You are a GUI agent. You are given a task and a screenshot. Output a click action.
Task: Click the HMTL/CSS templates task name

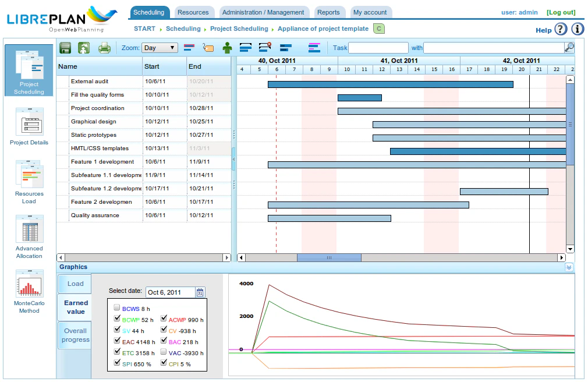[100, 148]
